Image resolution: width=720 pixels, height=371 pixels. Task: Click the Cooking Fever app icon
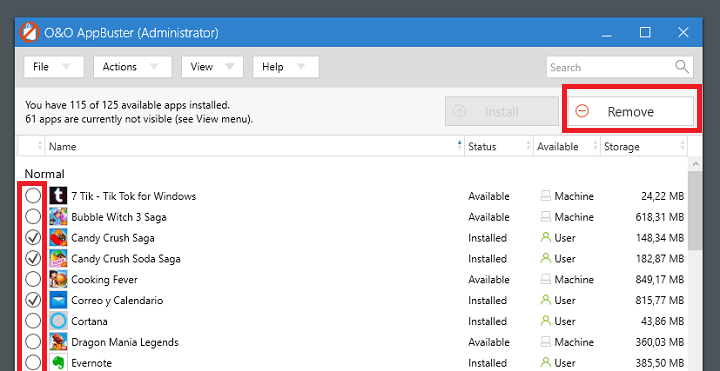pos(58,280)
